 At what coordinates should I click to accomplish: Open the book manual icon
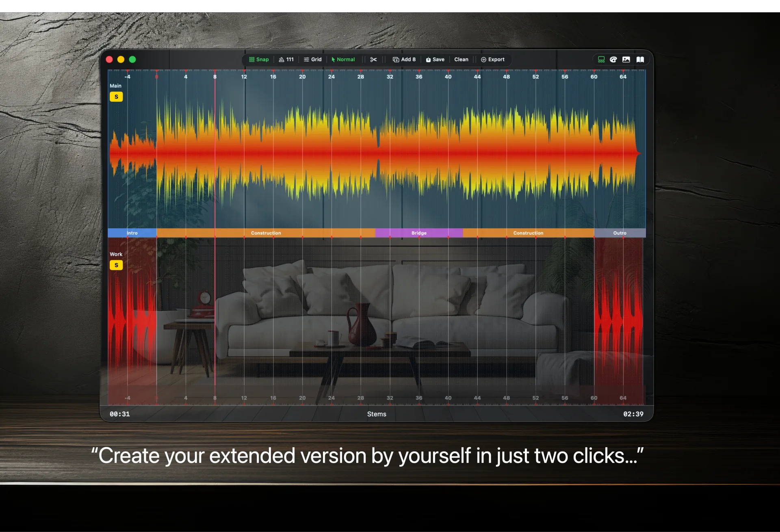pos(640,59)
